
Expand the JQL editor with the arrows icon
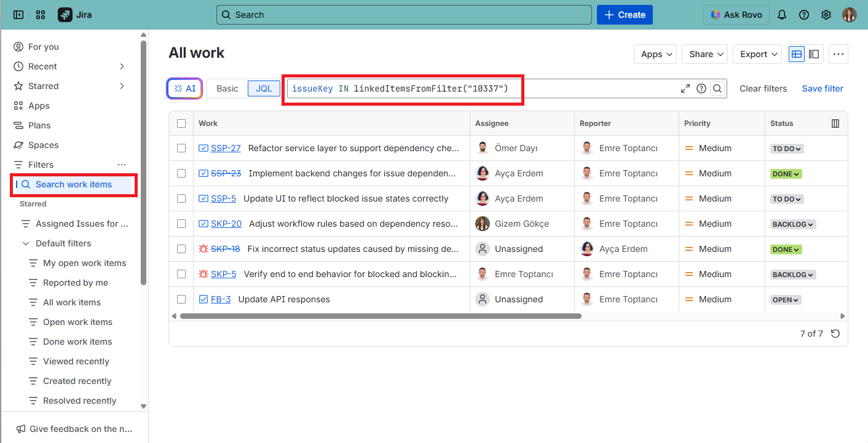(685, 88)
